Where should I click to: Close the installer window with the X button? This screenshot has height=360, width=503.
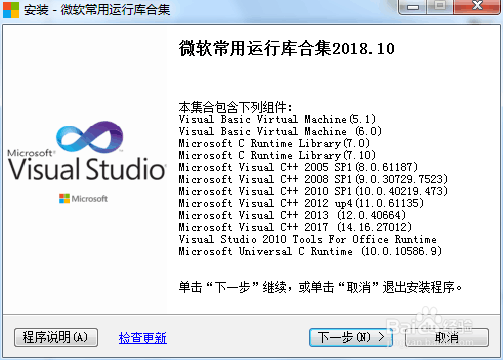coord(477,7)
